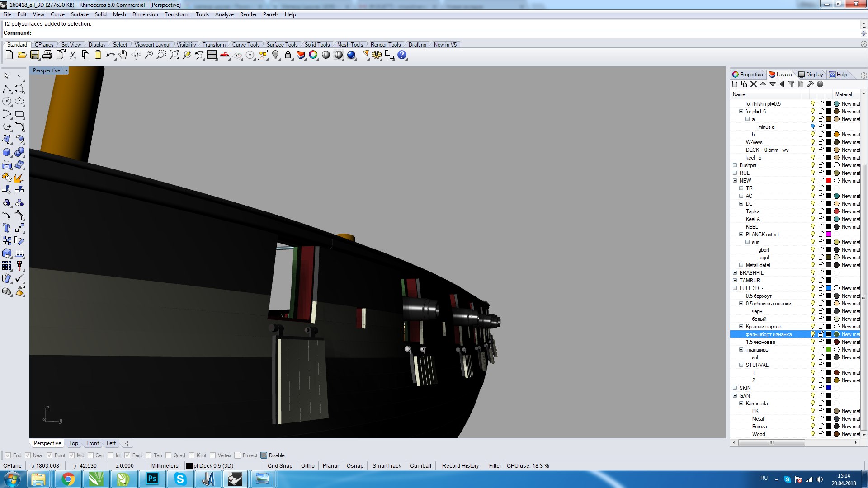Toggle the Mid osnap checkbox
Screen dimensions: 868x488
pos(71,455)
